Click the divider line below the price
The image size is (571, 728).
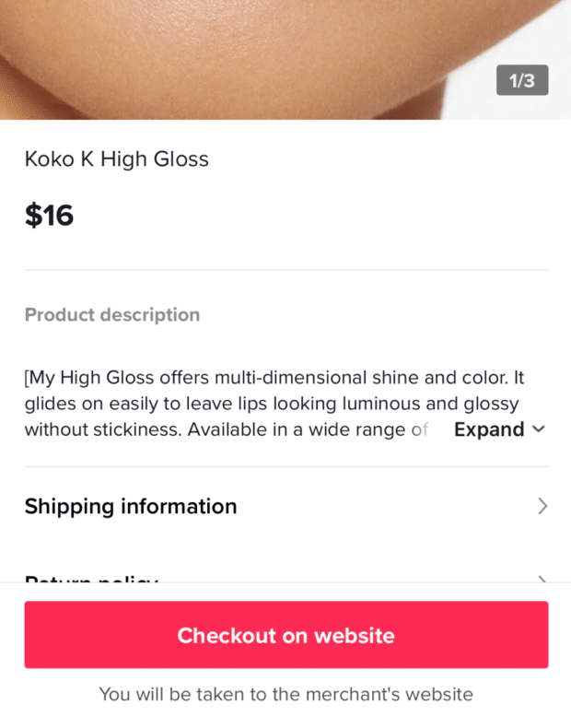[x=285, y=270]
